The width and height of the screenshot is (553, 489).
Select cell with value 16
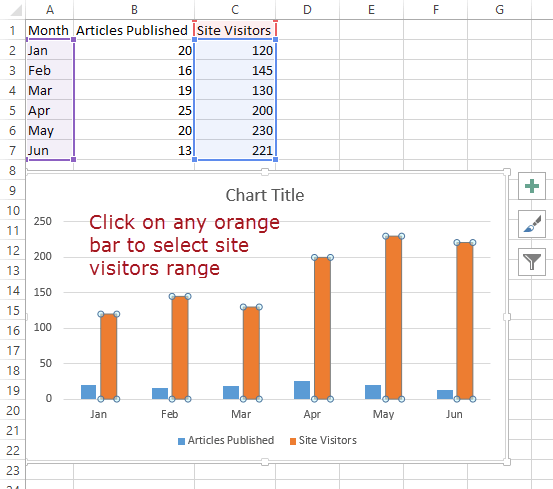(134, 70)
